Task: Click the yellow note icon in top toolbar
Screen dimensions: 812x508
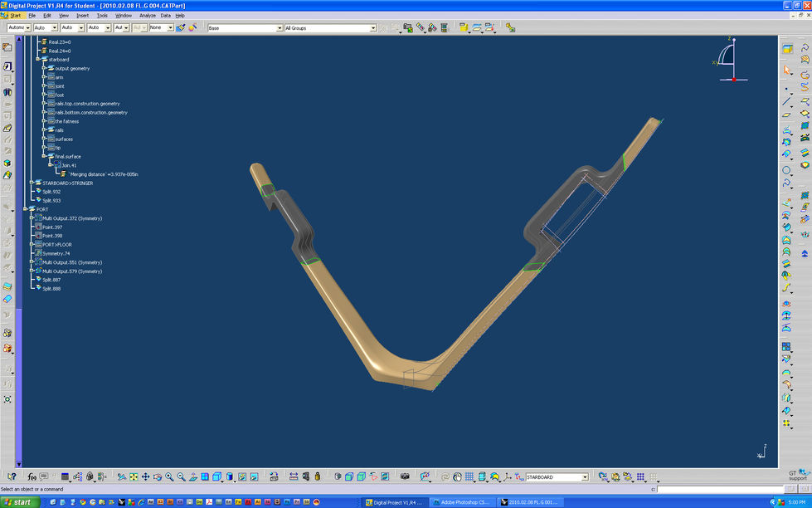Action: point(464,27)
